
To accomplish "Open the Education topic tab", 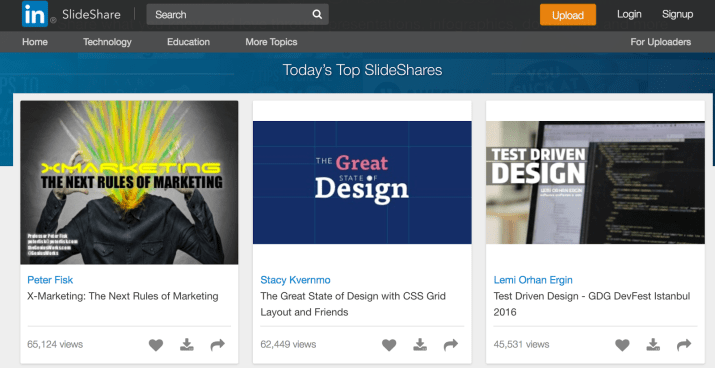I will (x=188, y=42).
